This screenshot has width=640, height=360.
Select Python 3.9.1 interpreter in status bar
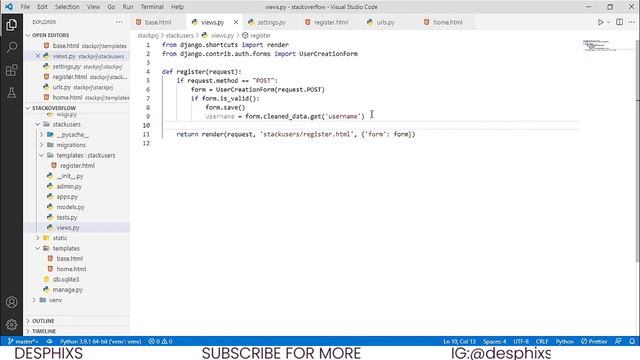pyautogui.click(x=100, y=341)
